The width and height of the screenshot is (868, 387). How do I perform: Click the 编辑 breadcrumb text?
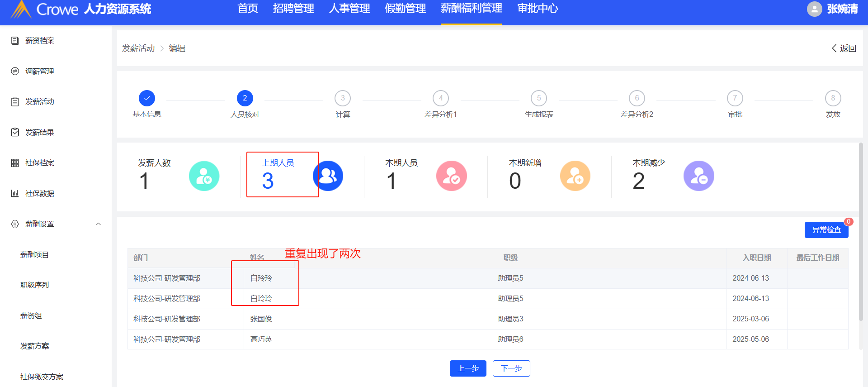click(x=177, y=48)
